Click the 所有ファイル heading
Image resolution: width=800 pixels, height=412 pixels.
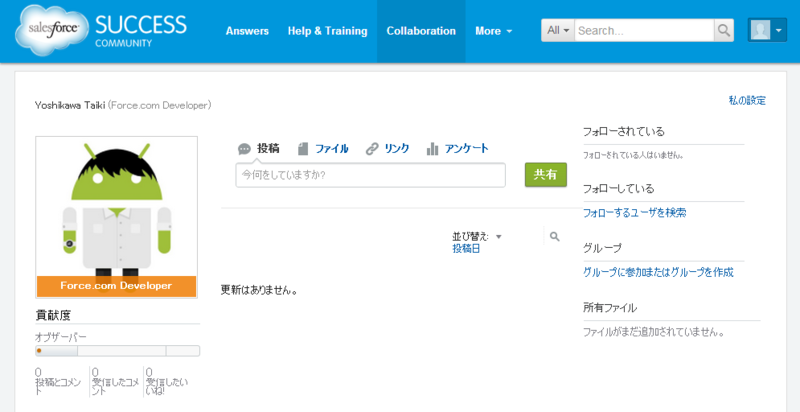610,308
